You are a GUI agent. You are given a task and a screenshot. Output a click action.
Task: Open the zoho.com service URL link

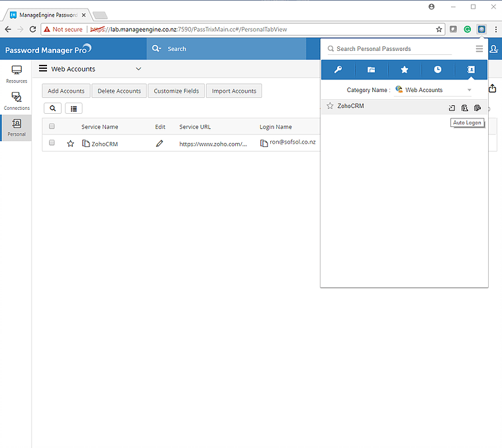point(213,144)
